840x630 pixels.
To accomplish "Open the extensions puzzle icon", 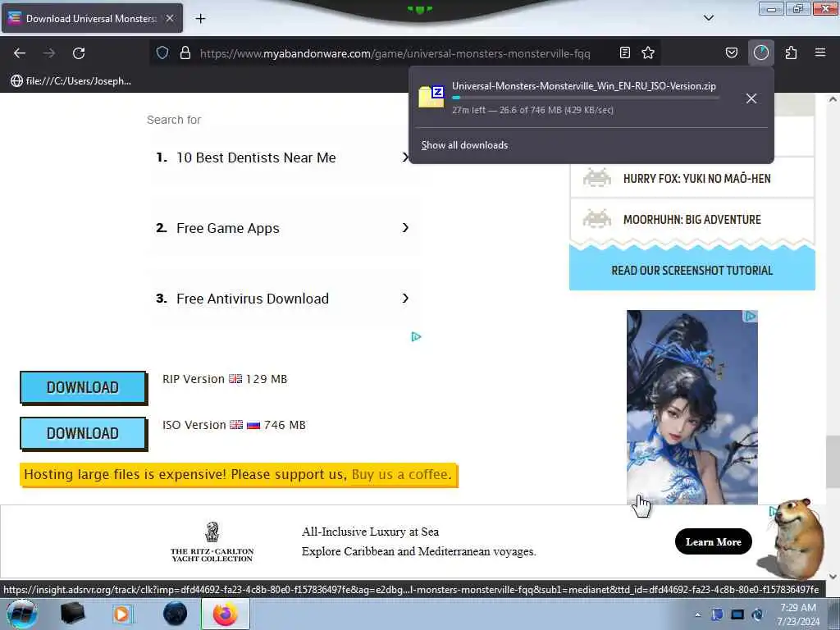I will coord(791,52).
